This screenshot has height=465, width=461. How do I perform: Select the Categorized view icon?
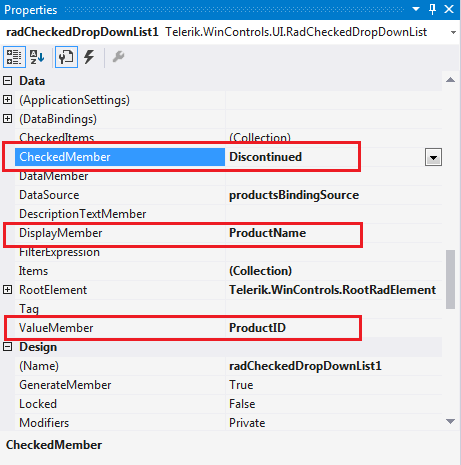point(14,57)
